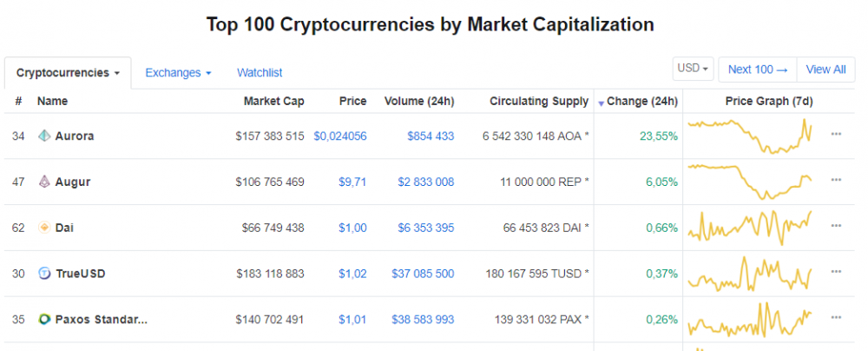Open the three-dot menu for Dai
868x351 pixels.
tap(836, 226)
